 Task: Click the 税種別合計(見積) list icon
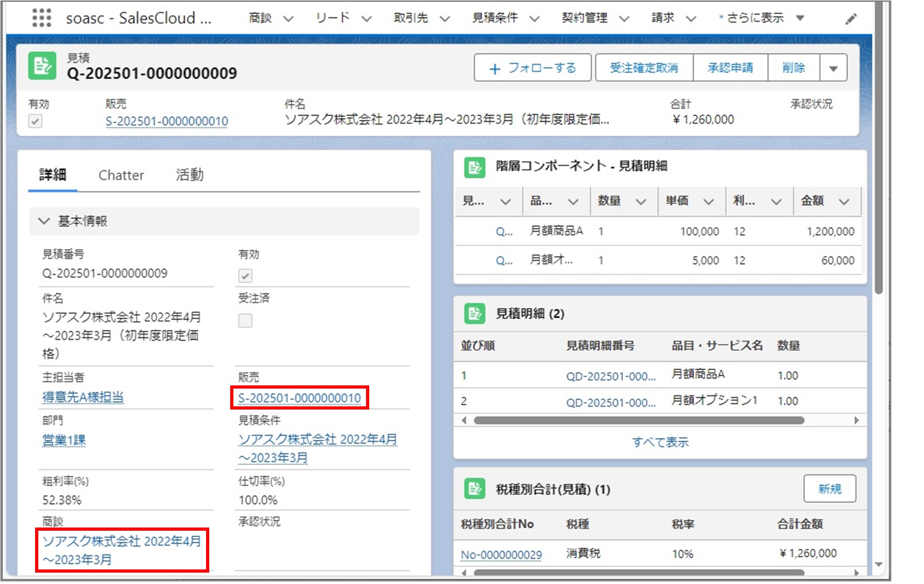475,489
